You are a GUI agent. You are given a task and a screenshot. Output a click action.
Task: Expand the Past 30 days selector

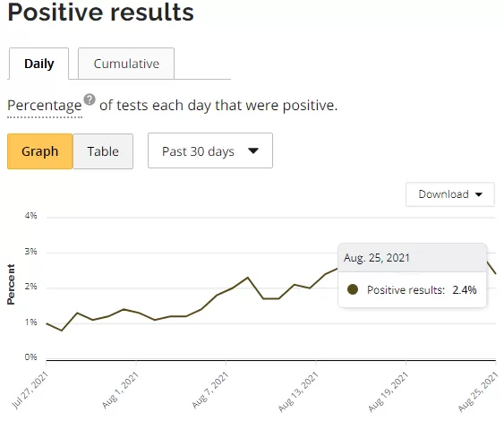pos(210,150)
